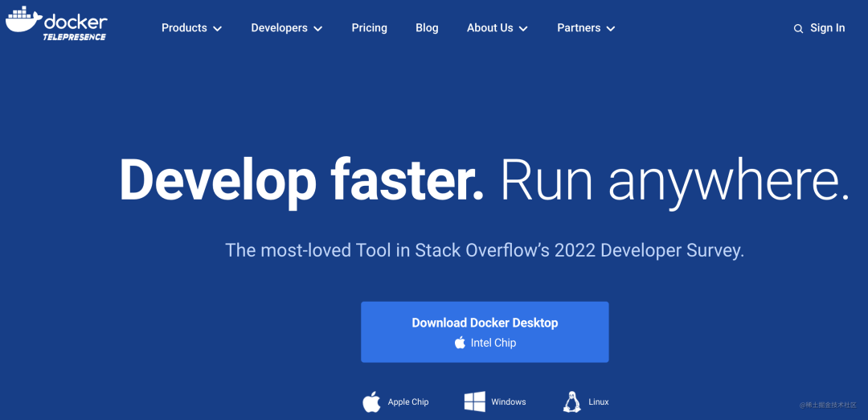Expand the About Us chevron
868x420 pixels.
pyautogui.click(x=523, y=29)
